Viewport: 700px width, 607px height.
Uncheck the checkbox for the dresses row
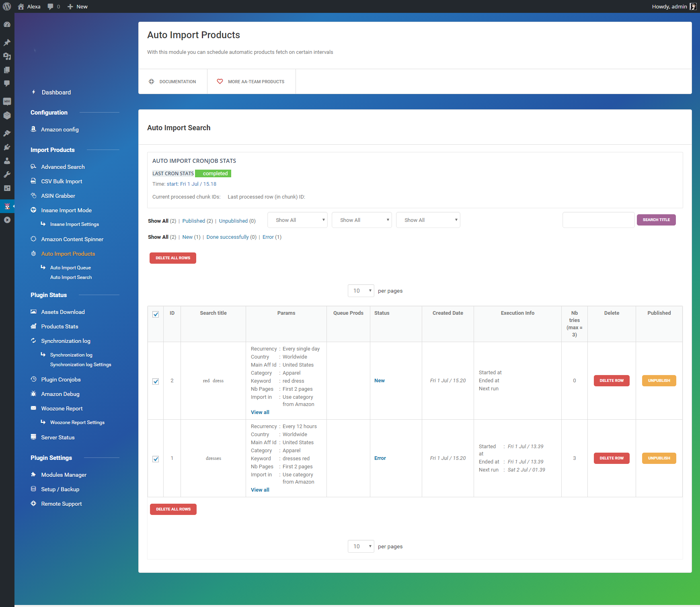click(156, 459)
